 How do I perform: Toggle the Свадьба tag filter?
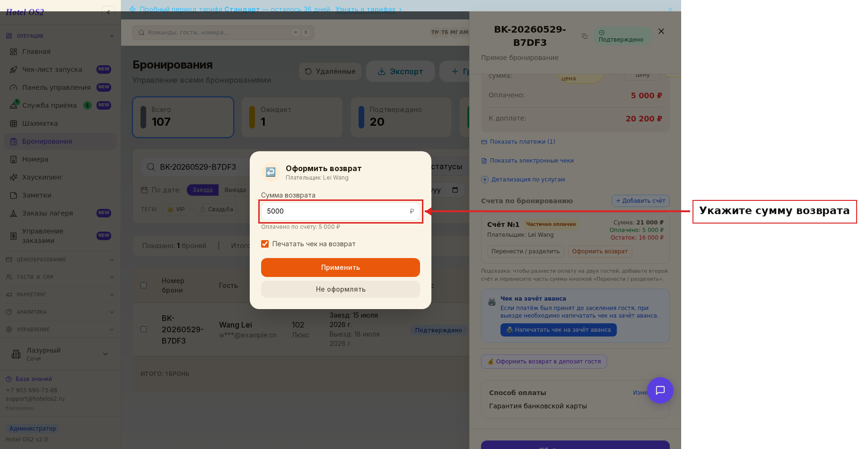[216, 209]
